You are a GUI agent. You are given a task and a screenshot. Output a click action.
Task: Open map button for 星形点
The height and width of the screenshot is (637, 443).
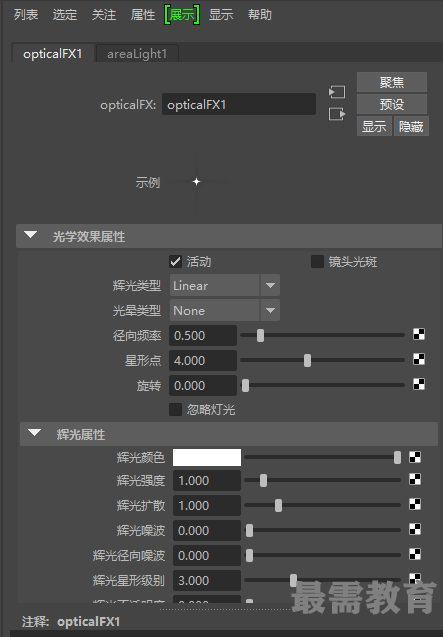(x=419, y=360)
